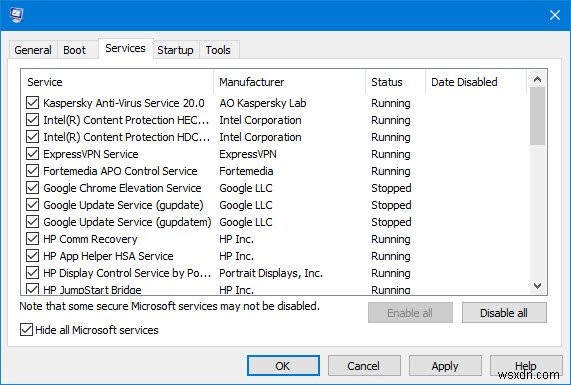Toggle Fortemedia APO Control Service checkbox
The image size is (571, 385).
(x=32, y=171)
